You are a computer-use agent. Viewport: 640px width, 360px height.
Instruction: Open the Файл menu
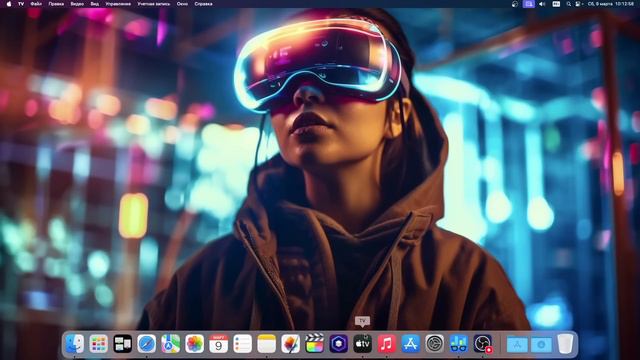tap(36, 4)
